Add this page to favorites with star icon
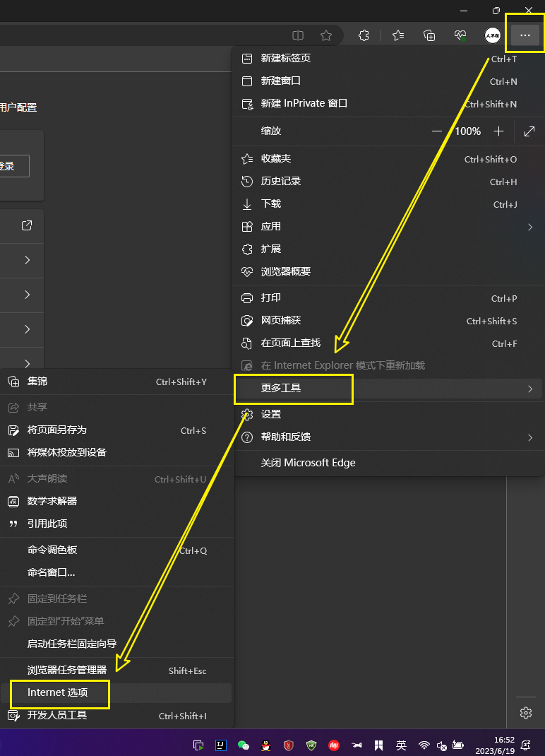This screenshot has height=756, width=545. pos(325,35)
